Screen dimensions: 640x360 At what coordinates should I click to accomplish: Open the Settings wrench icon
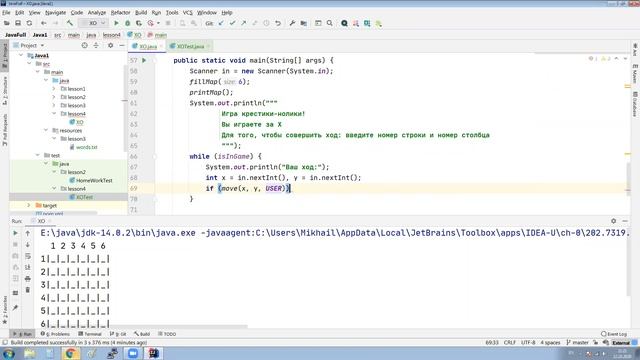tap(292, 23)
